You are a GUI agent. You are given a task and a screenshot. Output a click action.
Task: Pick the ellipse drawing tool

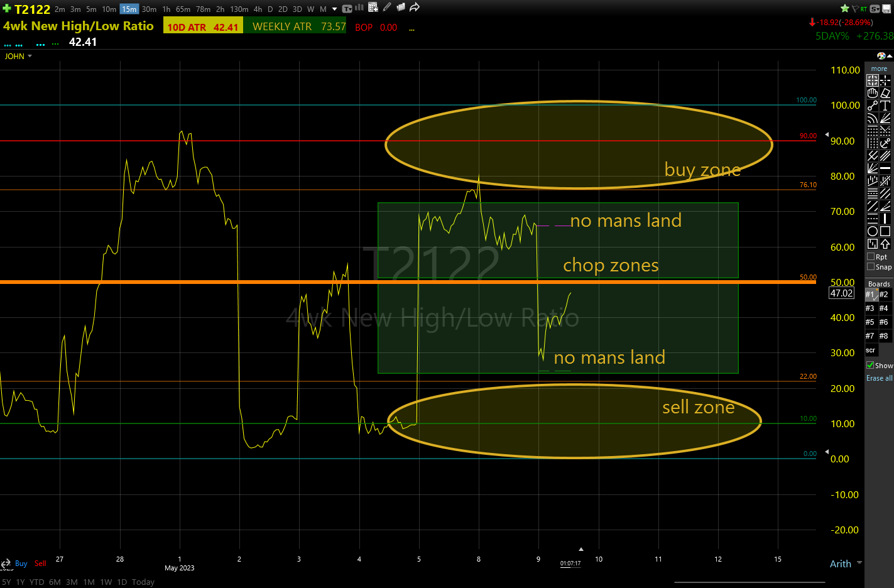872,231
